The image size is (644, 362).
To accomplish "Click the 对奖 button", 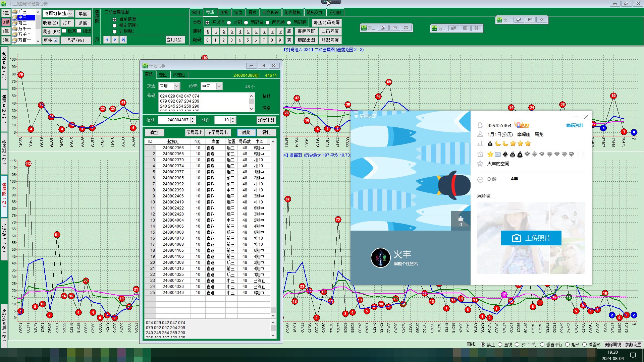I will tap(246, 132).
